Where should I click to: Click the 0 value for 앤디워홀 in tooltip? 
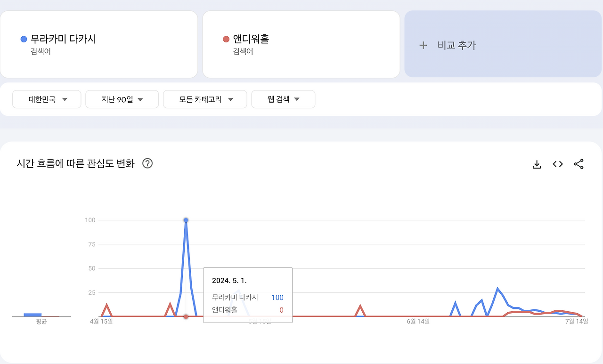pos(281,310)
